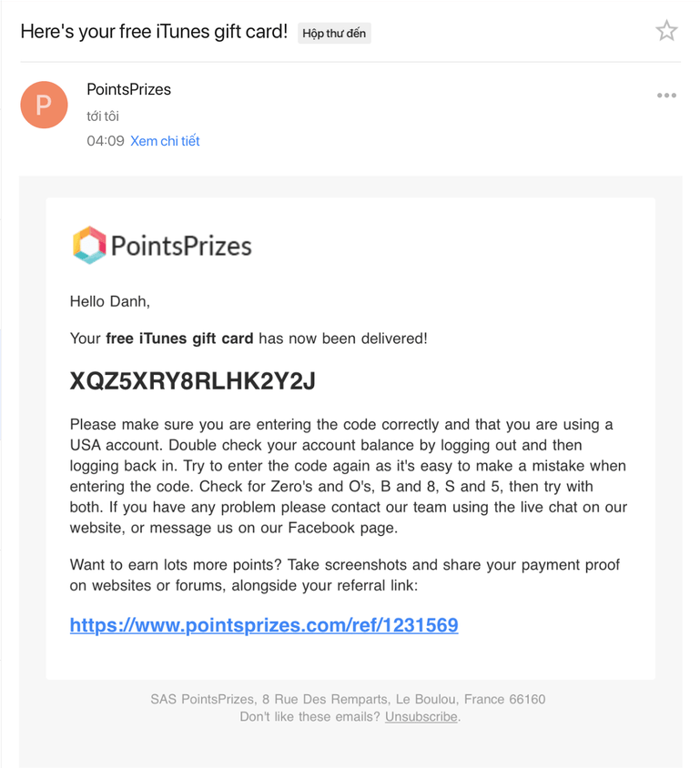
Task: Click the PointsPrizes logo in the email body
Action: (x=161, y=245)
